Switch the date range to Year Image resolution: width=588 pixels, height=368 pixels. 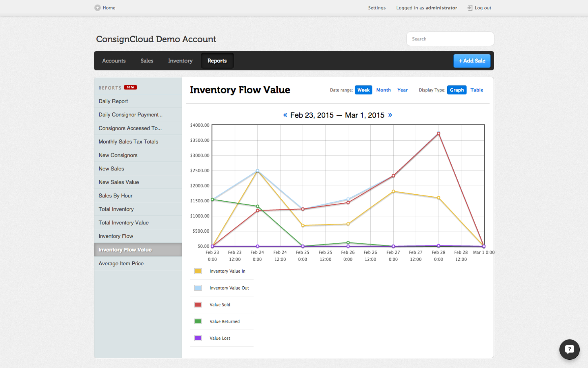pos(403,90)
